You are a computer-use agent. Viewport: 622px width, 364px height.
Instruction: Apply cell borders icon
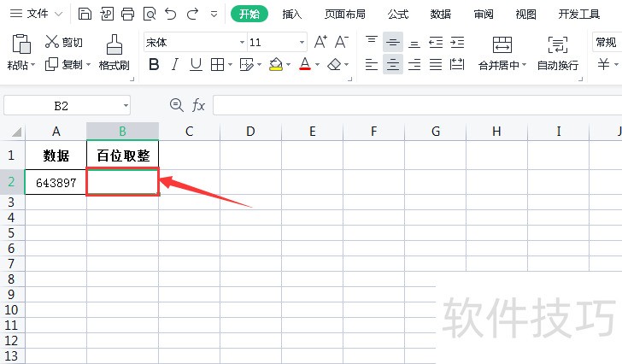click(217, 64)
